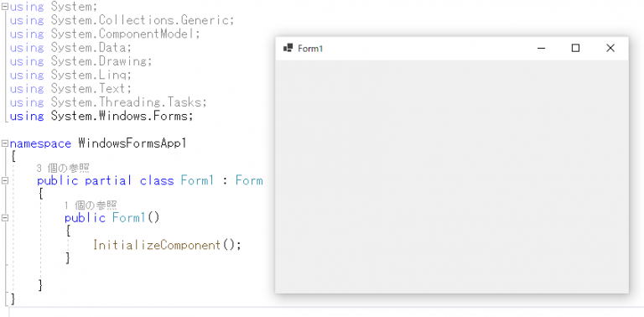Collapse the Form1 constructor block
The image size is (644, 317).
5,218
